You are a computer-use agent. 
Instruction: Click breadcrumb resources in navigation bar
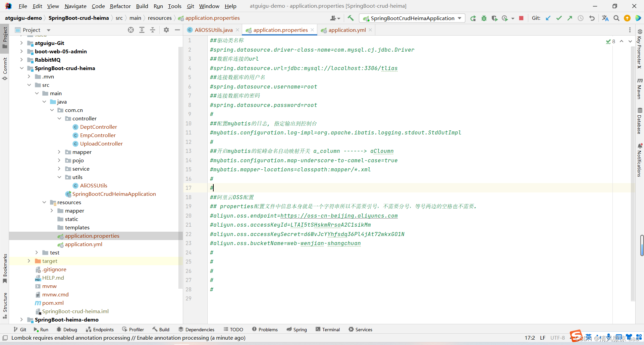(x=160, y=18)
